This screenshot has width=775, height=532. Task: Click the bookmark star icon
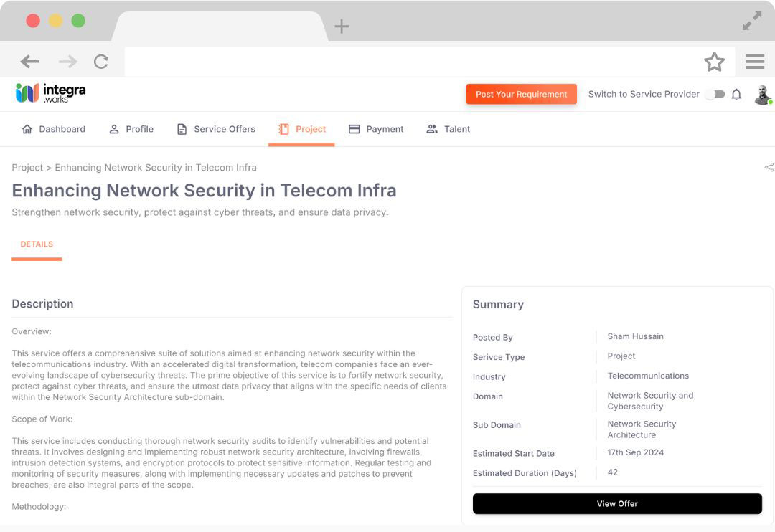click(714, 62)
